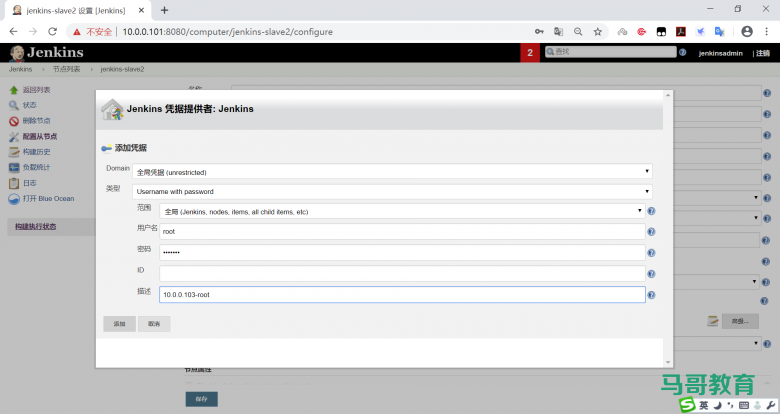Viewport: 780px width, 414px height.
Task: Click the Jenkins search box
Action: click(x=610, y=52)
